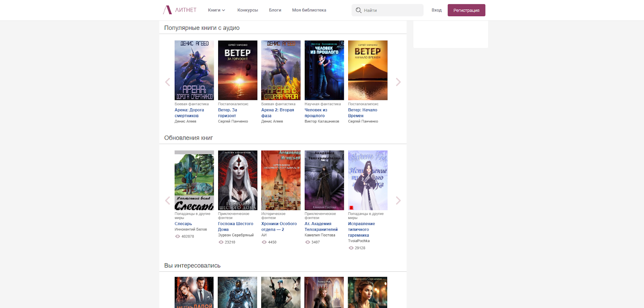Open the Блоги section
Screen dimensions: 644x308
pos(275,10)
